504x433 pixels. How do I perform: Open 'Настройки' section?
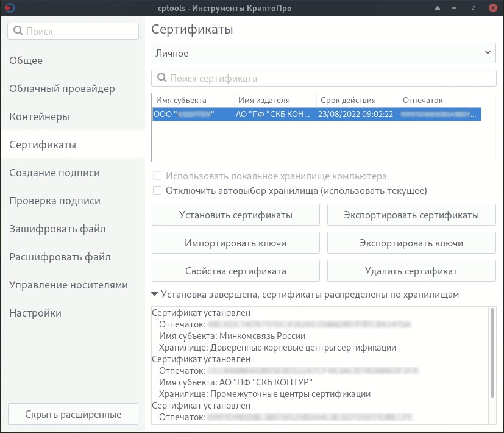pos(73,313)
